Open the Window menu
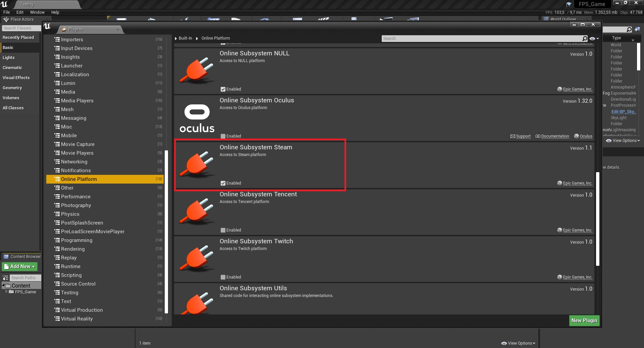The image size is (644, 348). click(x=37, y=12)
